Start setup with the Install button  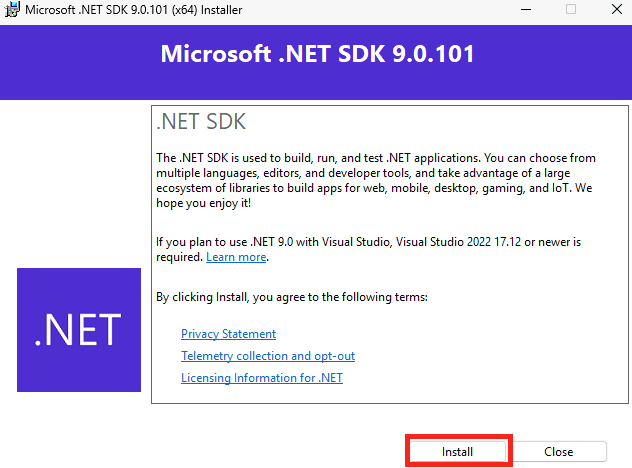pyautogui.click(x=457, y=452)
